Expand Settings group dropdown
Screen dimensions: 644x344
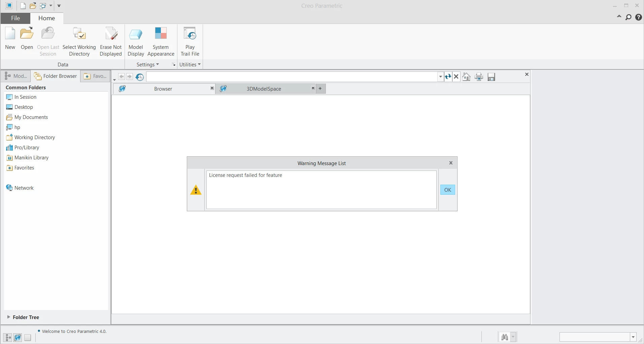click(148, 65)
